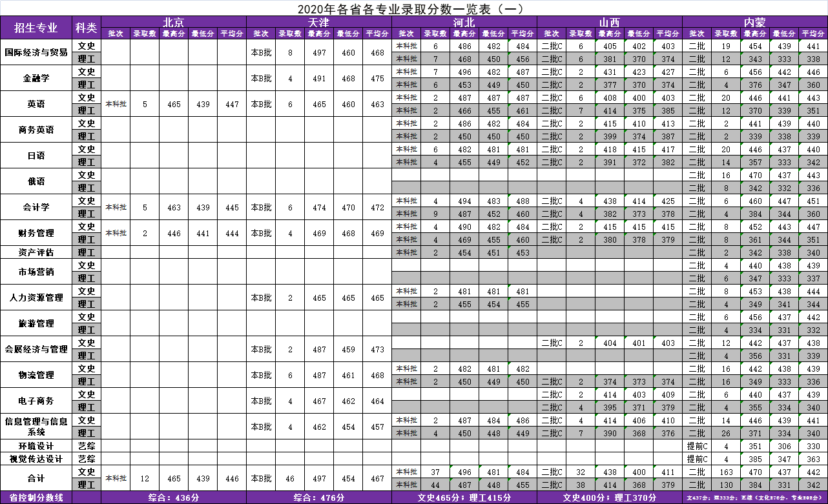Select the 市场营销 major cell
The width and height of the screenshot is (828, 504).
[36, 272]
